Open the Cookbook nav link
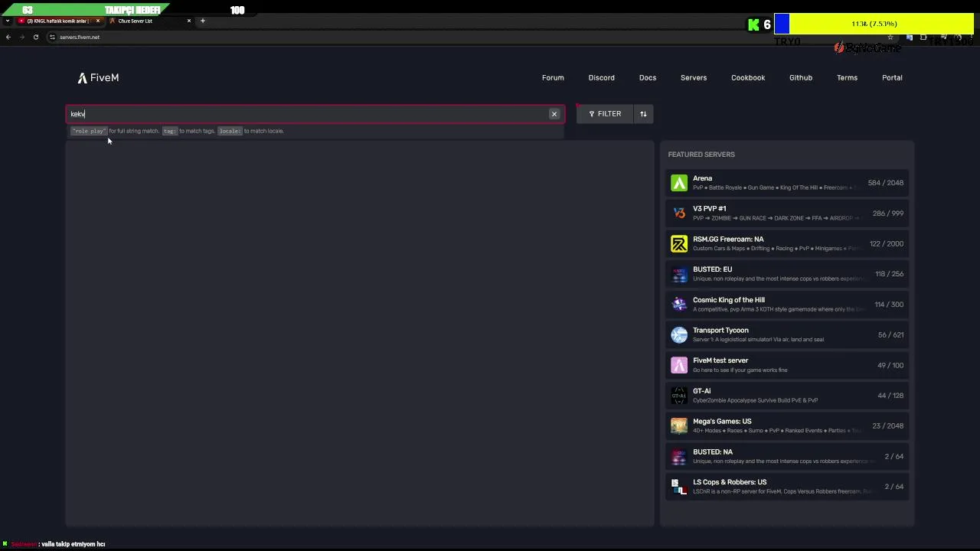Screen dimensions: 980x551 coord(748,77)
